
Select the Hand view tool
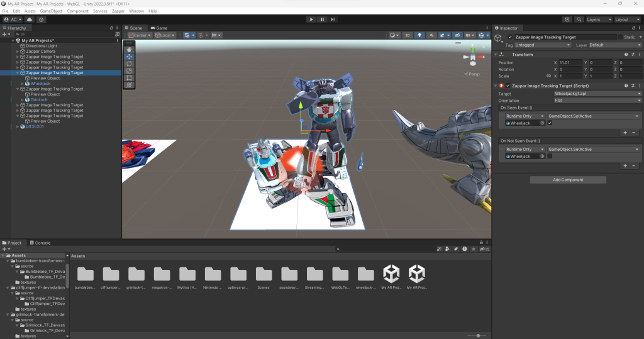point(129,49)
